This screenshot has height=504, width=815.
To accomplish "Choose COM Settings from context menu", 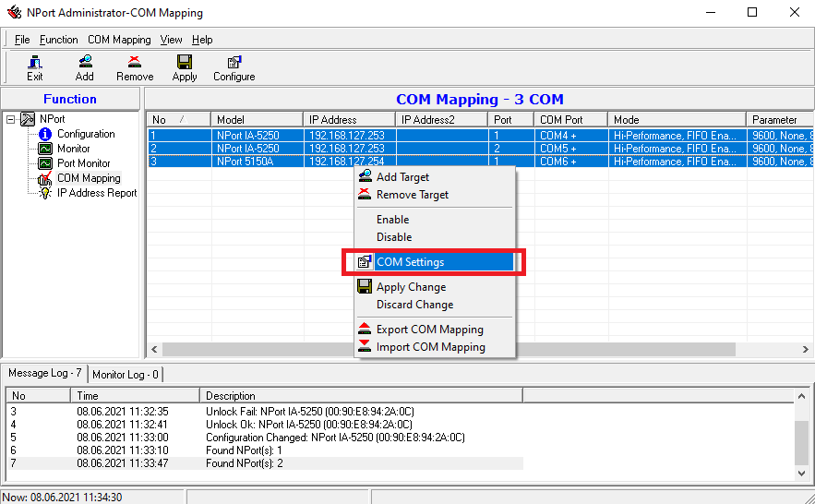I will (x=410, y=262).
